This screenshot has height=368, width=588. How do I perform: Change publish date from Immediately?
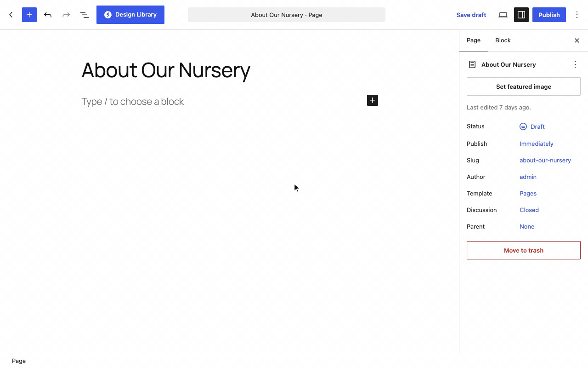pos(537,144)
